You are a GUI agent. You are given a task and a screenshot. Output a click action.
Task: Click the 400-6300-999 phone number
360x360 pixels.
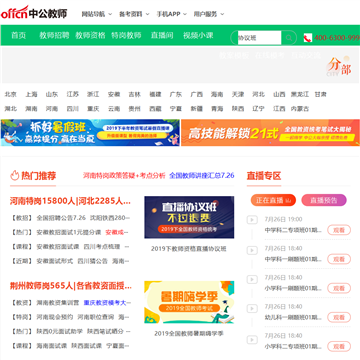(x=337, y=38)
